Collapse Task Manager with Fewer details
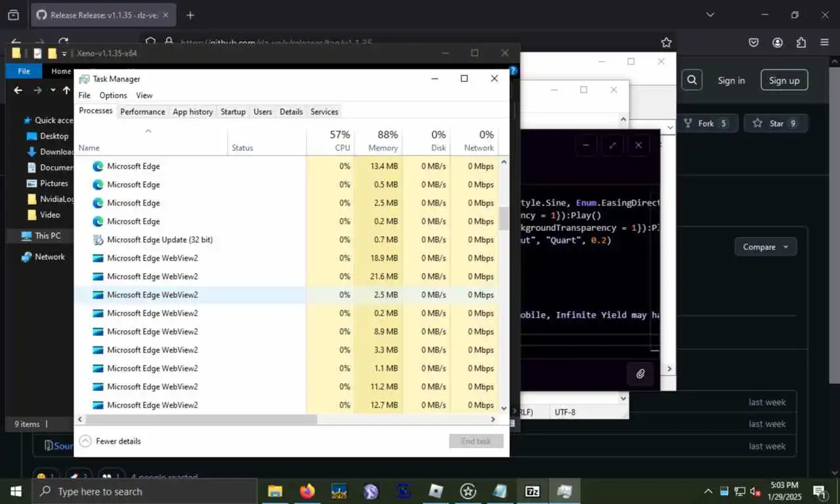This screenshot has height=504, width=840. (x=110, y=441)
